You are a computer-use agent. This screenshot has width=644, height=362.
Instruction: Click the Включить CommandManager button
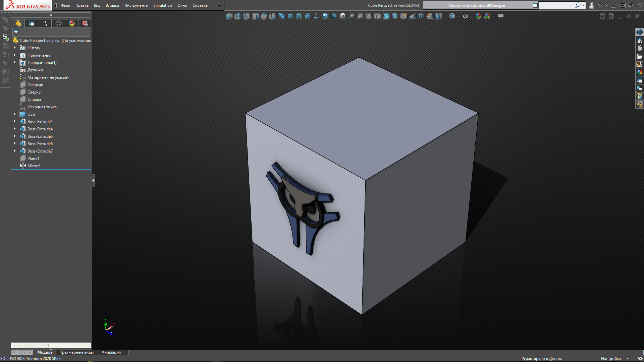tap(477, 5)
